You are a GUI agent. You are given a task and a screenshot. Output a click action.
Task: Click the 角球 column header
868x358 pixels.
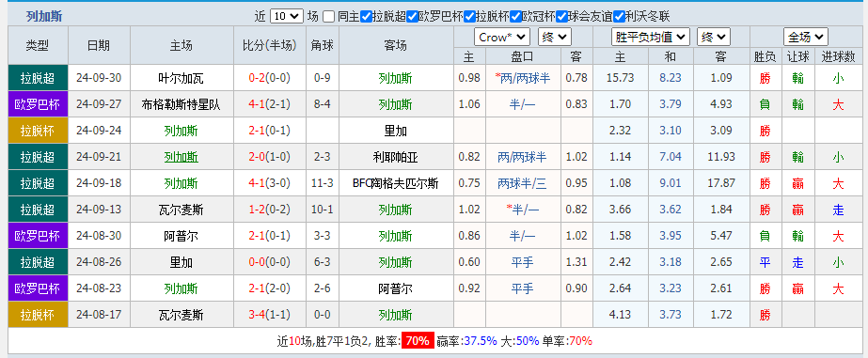(x=323, y=46)
